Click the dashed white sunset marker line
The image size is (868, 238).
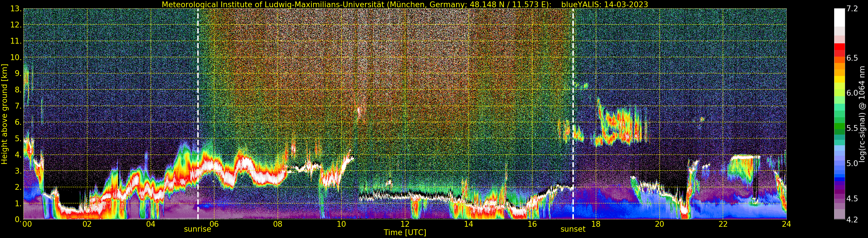(573, 114)
